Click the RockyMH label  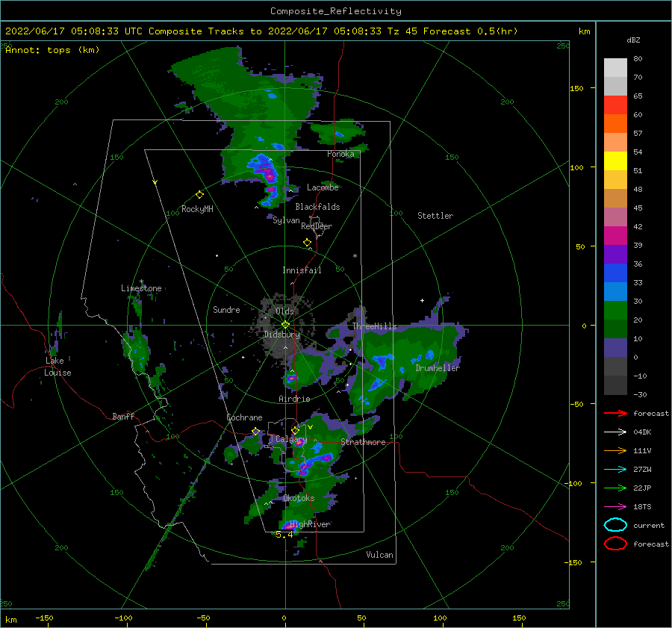click(197, 209)
